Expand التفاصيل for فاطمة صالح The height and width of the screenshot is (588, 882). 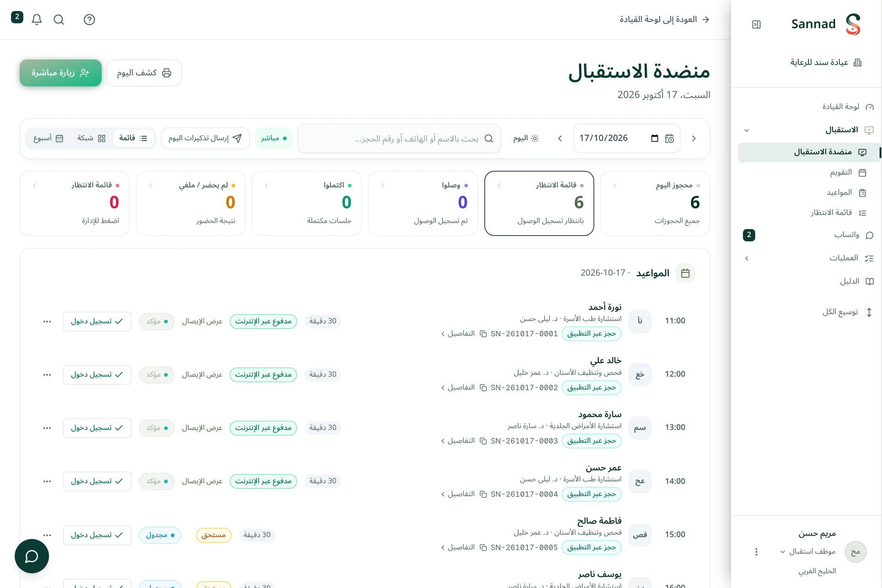(458, 548)
